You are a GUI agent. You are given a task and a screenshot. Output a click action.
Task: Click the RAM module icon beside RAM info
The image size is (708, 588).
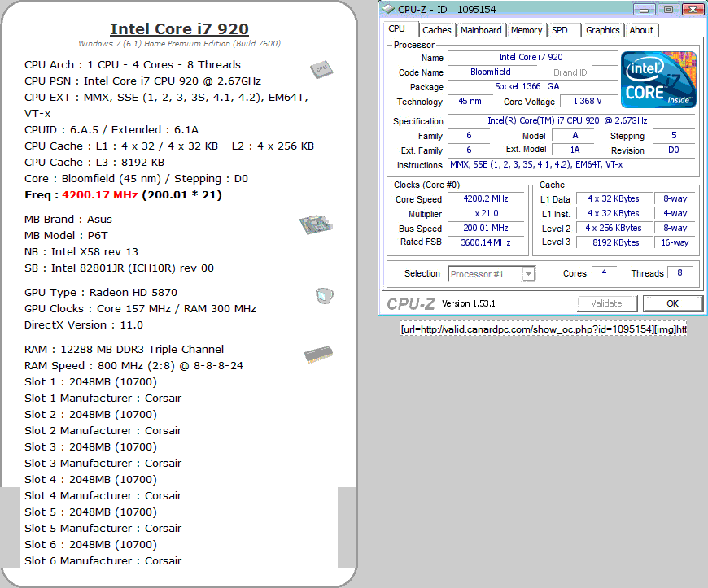pyautogui.click(x=319, y=355)
